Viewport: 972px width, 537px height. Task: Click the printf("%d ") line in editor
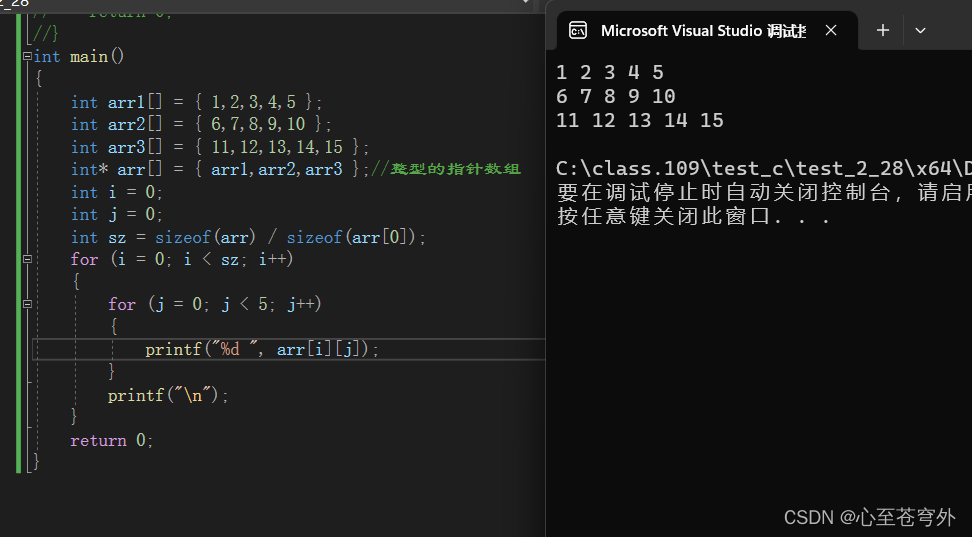262,349
